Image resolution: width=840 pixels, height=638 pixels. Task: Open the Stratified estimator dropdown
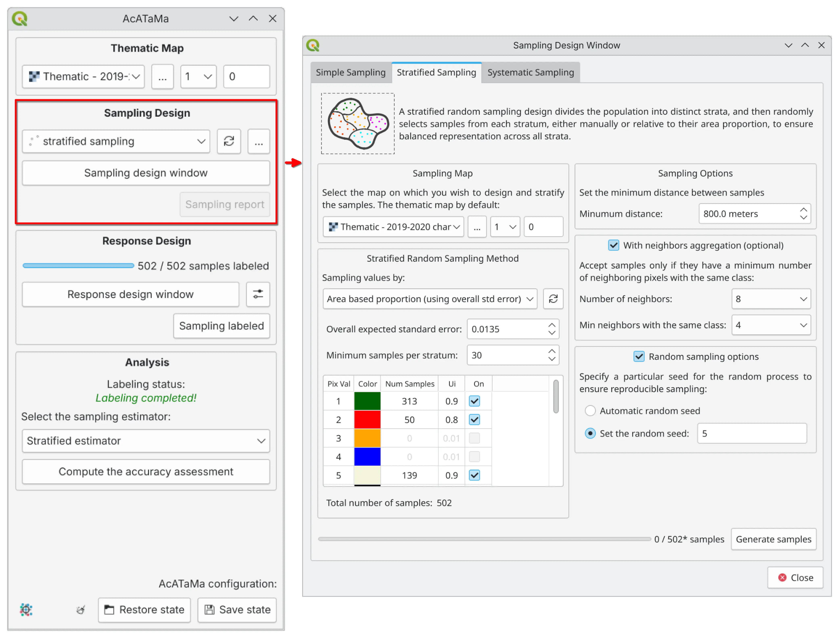pyautogui.click(x=146, y=441)
